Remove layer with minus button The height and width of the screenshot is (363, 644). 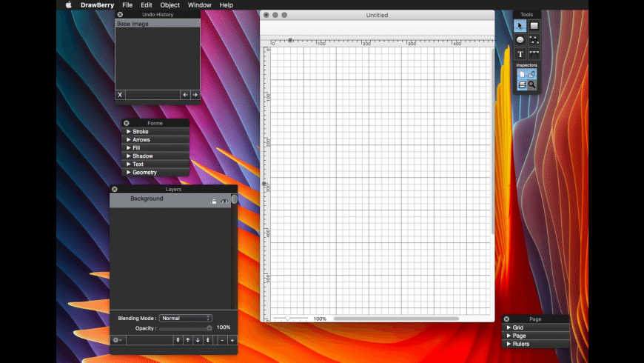(222, 340)
